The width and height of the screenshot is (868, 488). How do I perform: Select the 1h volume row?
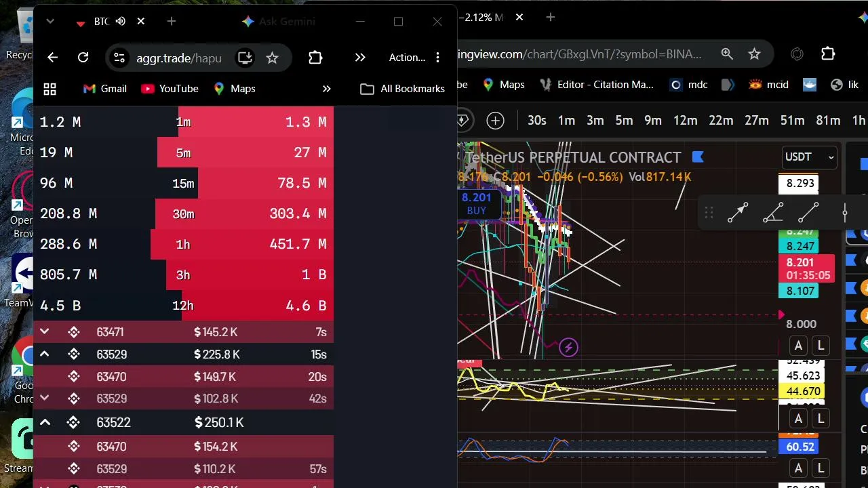click(x=183, y=244)
